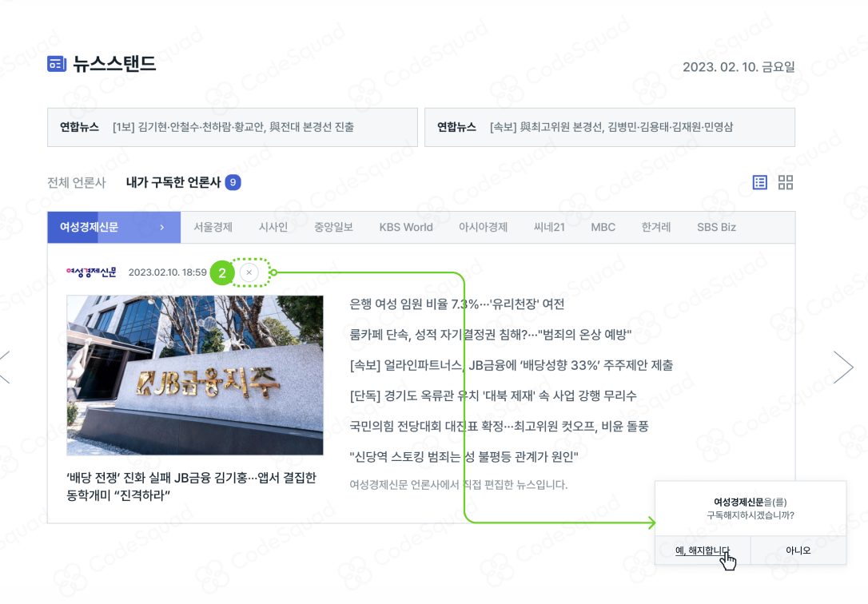The image size is (868, 604).
Task: Click the Newsstand logo icon
Action: (x=56, y=64)
